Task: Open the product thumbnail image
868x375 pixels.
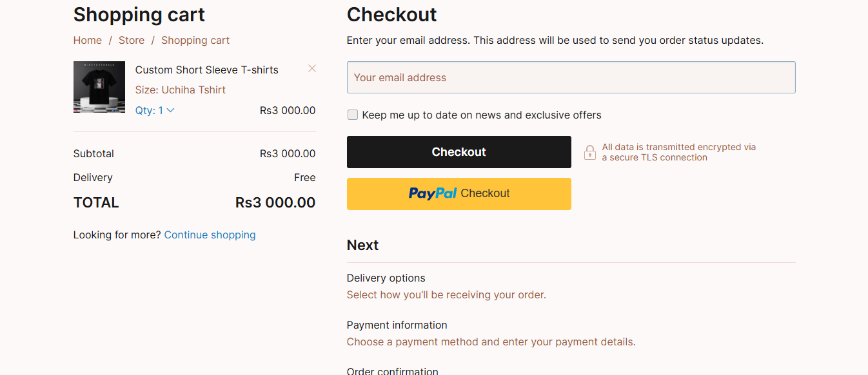Action: 99,87
